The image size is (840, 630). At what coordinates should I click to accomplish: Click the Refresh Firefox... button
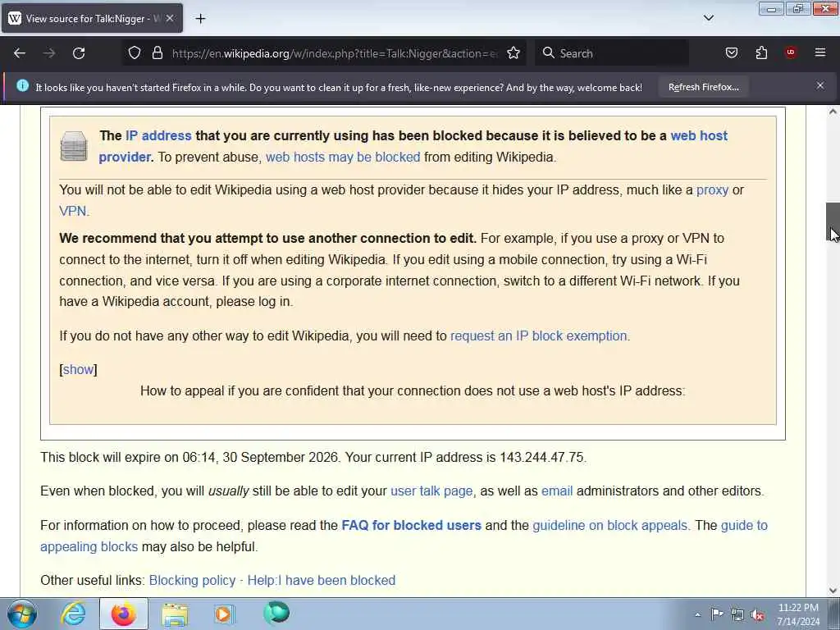(x=703, y=87)
